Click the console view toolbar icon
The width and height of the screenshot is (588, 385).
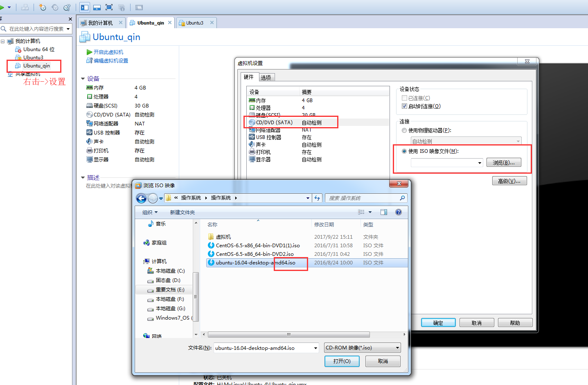(139, 7)
